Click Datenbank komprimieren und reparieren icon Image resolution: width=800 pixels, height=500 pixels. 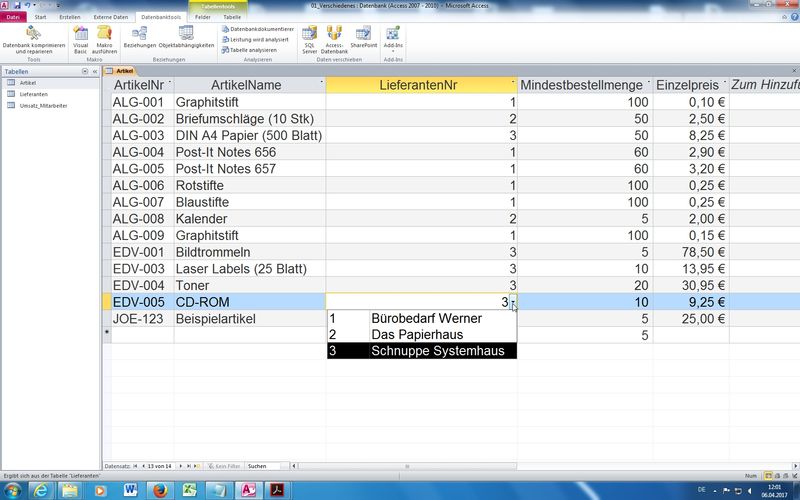point(33,35)
